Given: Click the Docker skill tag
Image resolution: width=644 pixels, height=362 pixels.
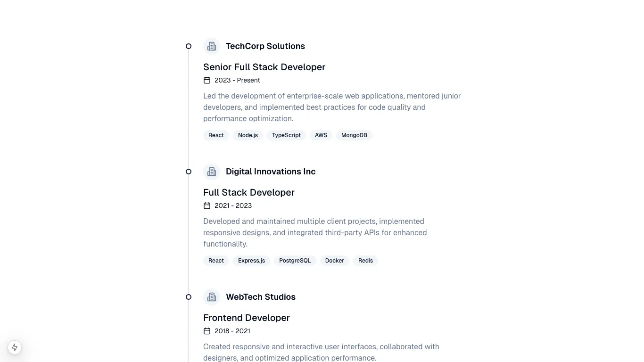Looking at the screenshot, I should [x=334, y=261].
